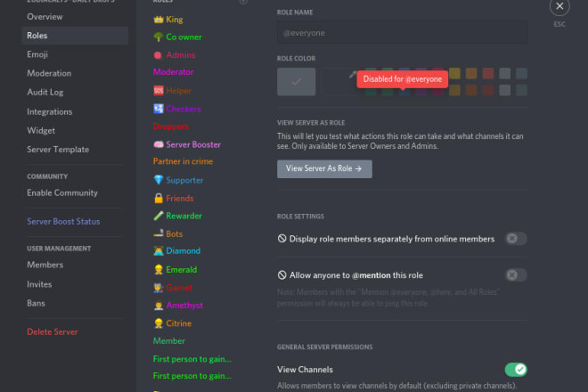Select the first 'First person to gain...' role

(192, 359)
